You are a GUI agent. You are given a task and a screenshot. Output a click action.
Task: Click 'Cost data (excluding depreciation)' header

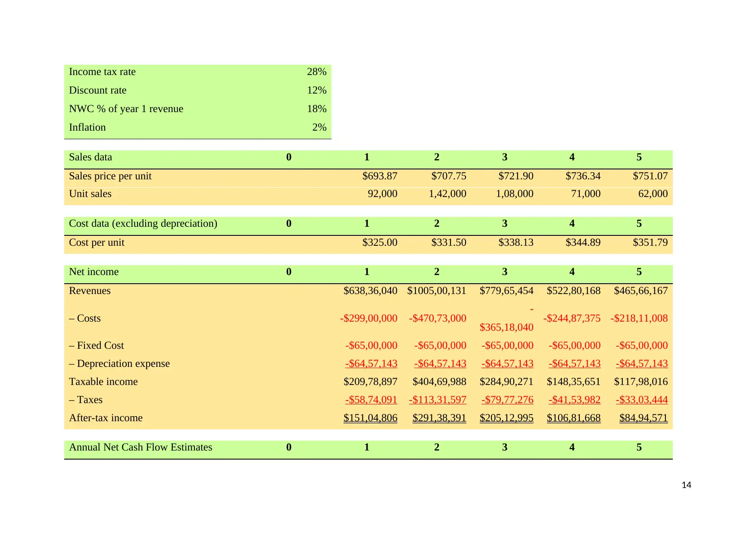click(x=143, y=223)
